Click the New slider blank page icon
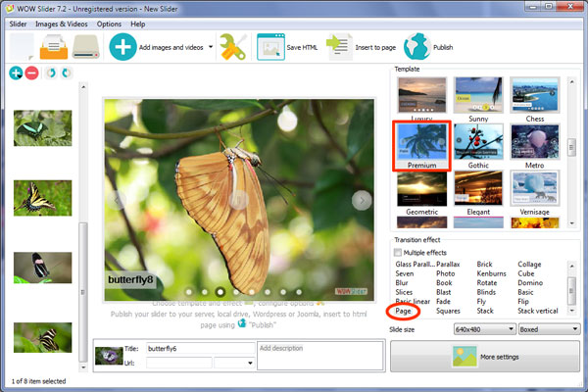 pyautogui.click(x=22, y=47)
